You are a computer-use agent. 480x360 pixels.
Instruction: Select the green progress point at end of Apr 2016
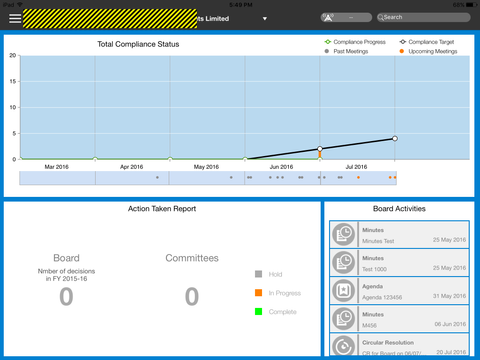tap(170, 159)
